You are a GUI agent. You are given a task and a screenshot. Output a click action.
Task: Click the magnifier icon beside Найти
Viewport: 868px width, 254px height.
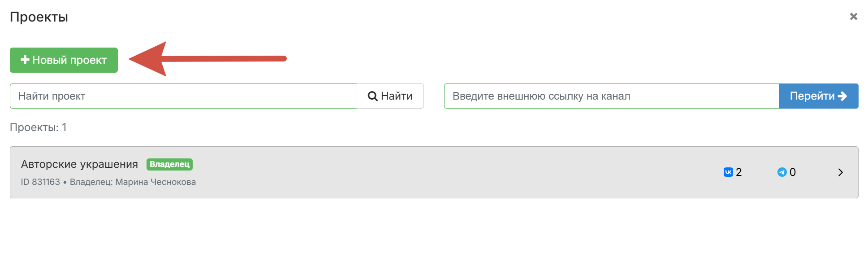click(372, 96)
